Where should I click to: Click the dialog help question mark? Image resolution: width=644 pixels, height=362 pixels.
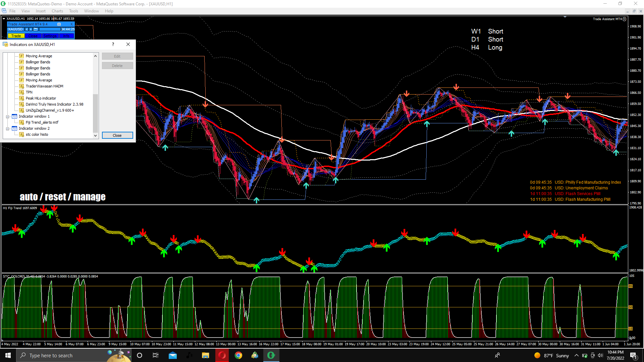coord(113,44)
